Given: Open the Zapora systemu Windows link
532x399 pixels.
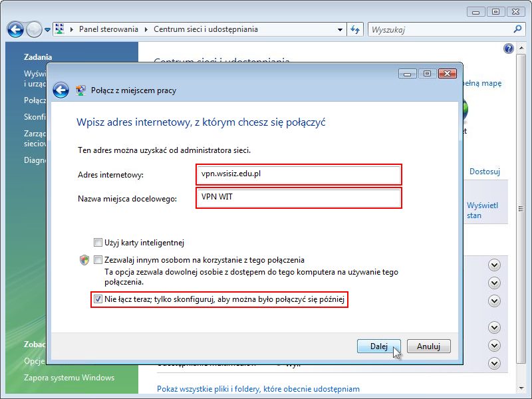Looking at the screenshot, I should click(x=69, y=378).
